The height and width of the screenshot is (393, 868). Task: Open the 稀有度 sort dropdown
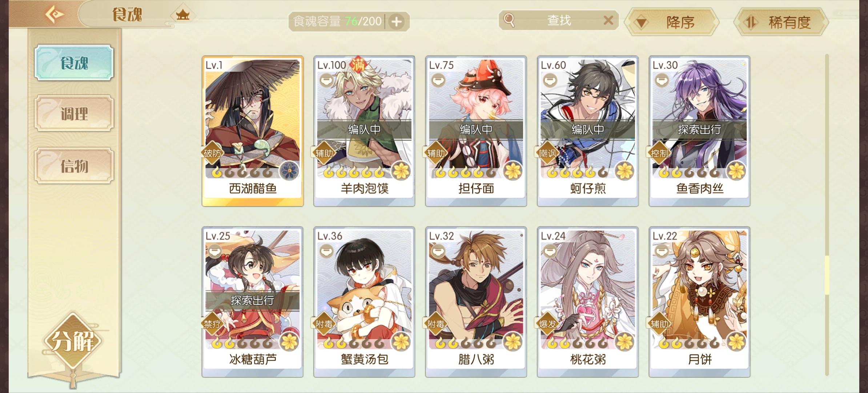(781, 22)
